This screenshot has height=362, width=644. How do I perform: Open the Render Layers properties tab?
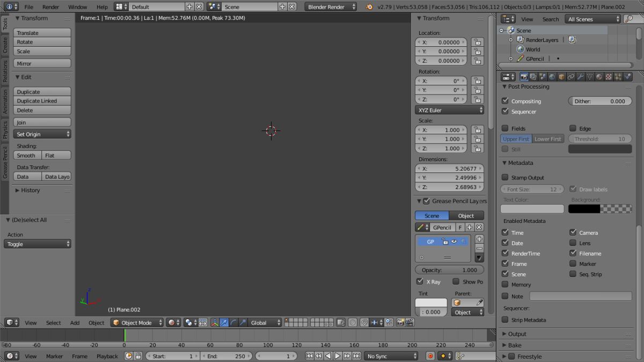click(534, 77)
